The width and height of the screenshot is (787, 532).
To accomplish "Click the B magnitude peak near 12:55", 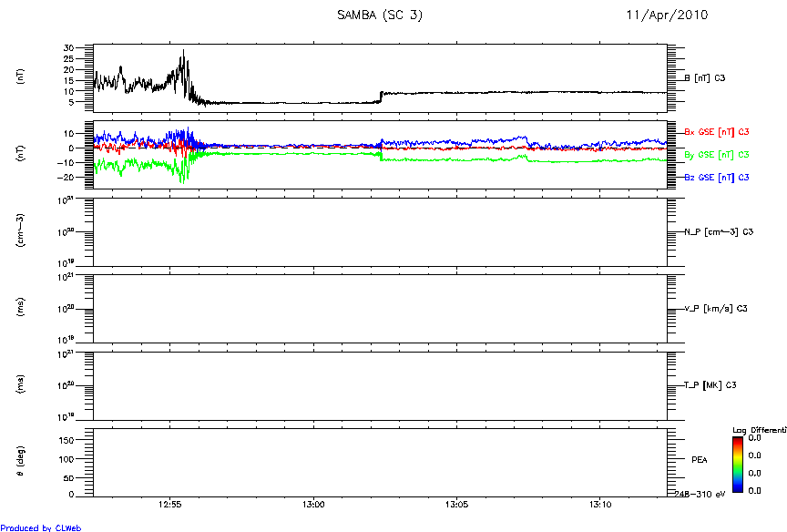I will click(183, 50).
